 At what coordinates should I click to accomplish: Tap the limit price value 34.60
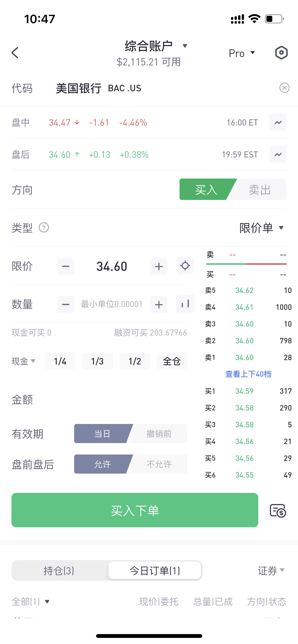coord(112,266)
